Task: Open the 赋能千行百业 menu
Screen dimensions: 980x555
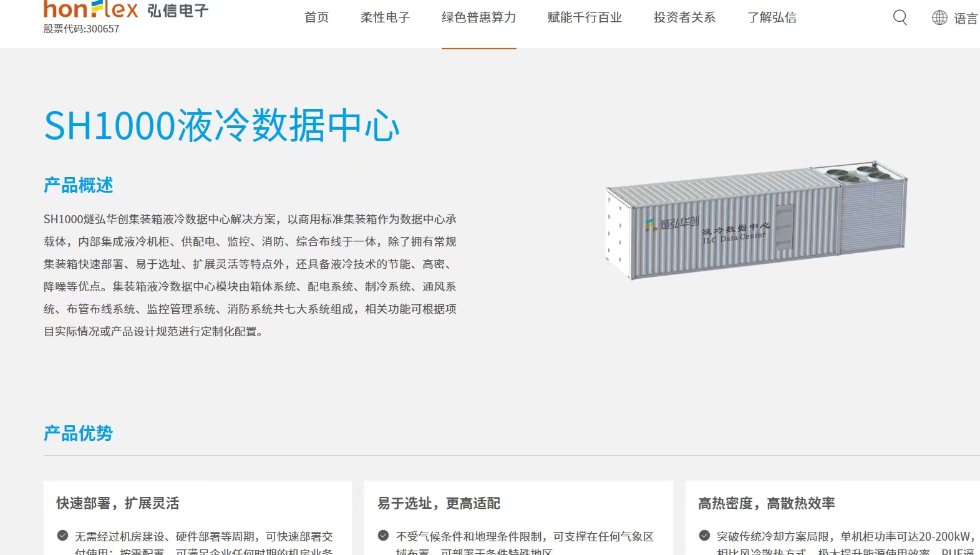Action: (585, 17)
